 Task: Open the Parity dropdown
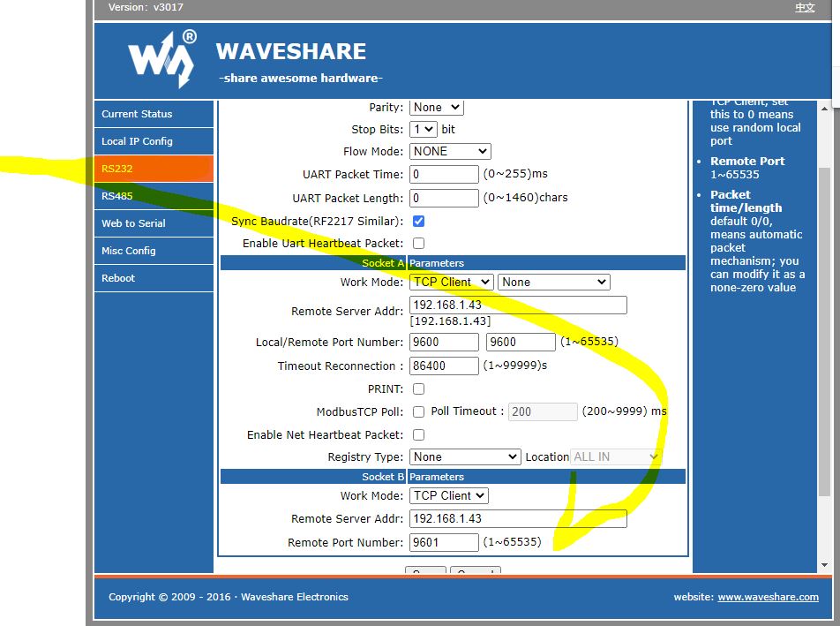coord(436,107)
